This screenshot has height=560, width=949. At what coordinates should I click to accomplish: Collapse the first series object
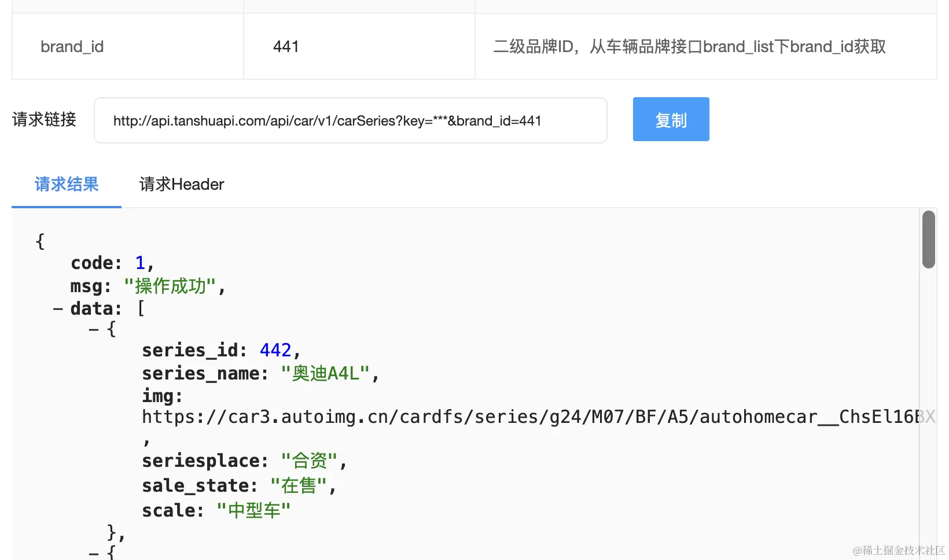point(94,330)
